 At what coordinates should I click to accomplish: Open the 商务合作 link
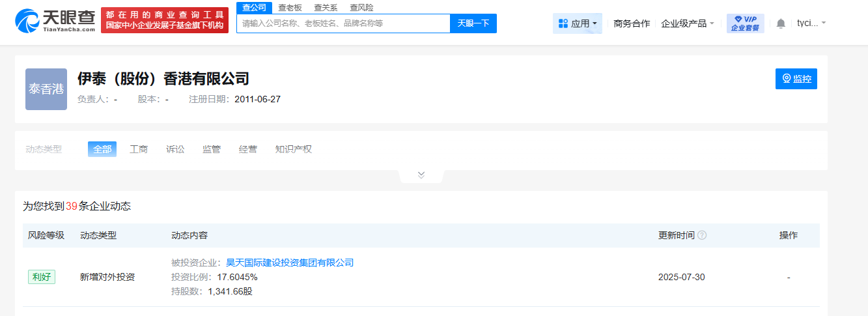point(632,23)
